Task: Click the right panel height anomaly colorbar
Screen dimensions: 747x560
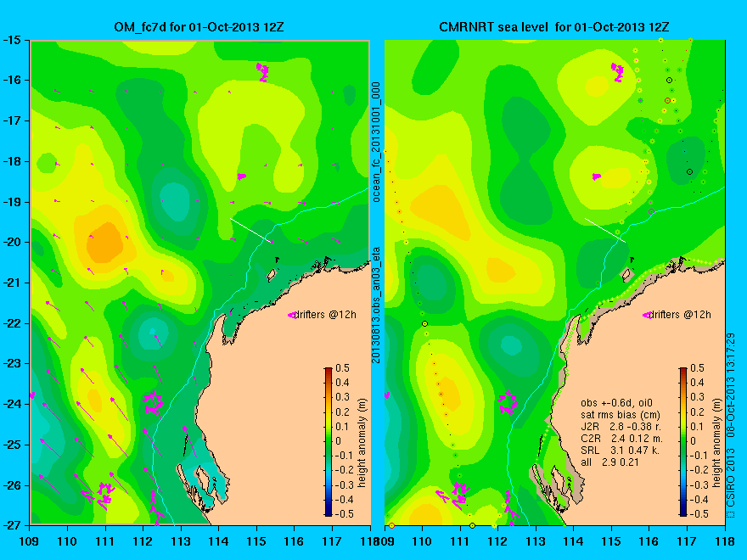Action: coord(683,441)
